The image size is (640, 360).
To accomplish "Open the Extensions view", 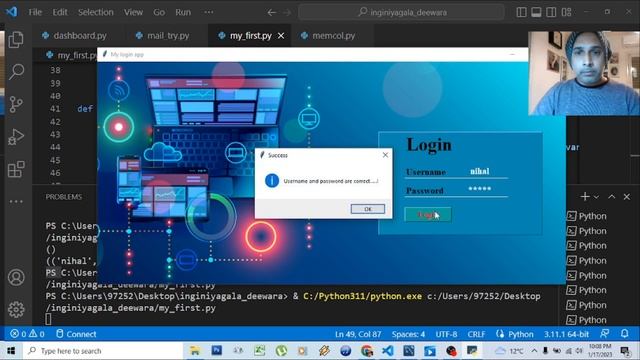I will coord(16,169).
